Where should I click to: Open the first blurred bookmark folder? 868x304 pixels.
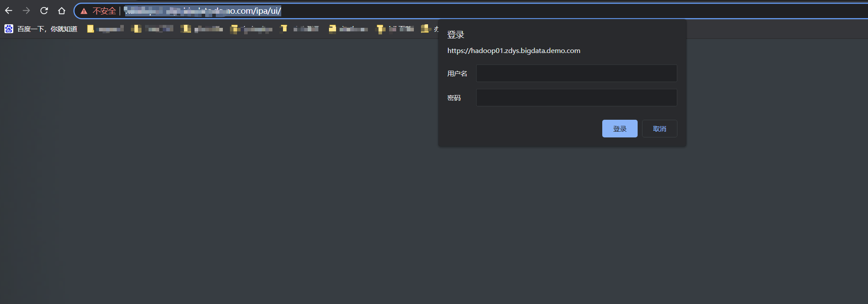point(106,29)
